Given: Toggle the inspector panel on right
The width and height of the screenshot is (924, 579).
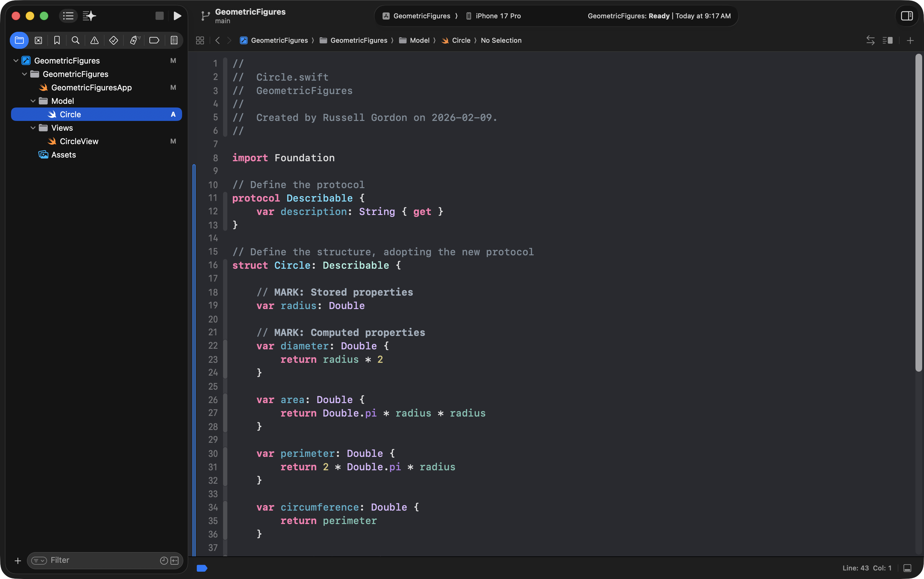Looking at the screenshot, I should [x=906, y=16].
